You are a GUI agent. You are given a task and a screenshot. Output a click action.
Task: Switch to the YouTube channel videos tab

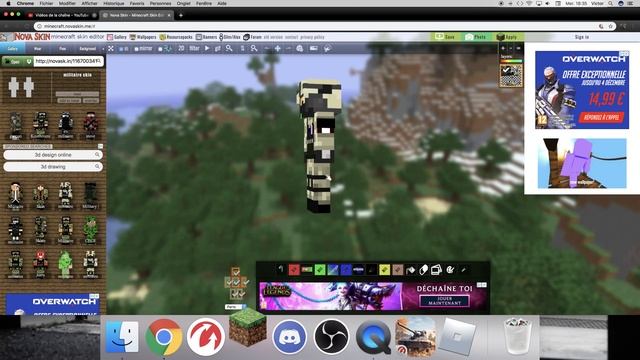point(62,15)
